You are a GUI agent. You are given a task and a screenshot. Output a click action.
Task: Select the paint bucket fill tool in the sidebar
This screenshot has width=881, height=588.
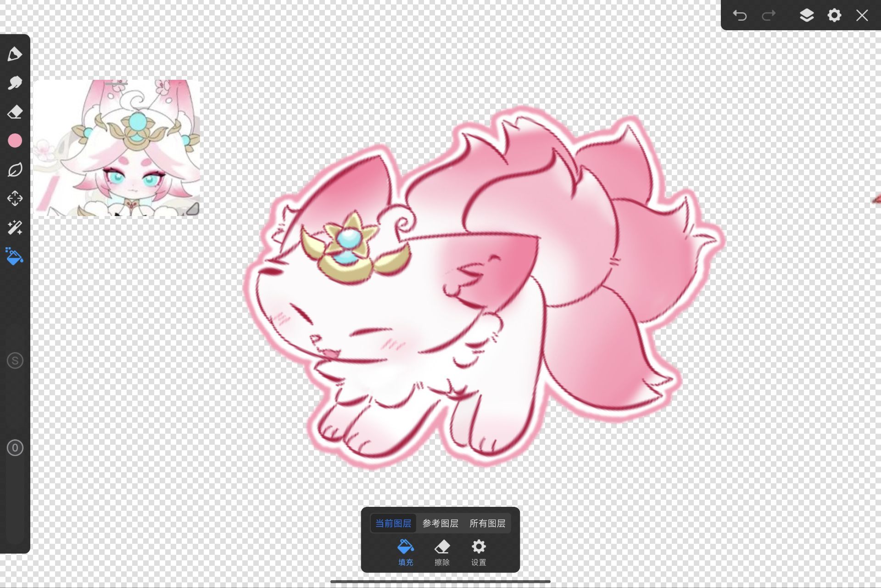click(14, 256)
